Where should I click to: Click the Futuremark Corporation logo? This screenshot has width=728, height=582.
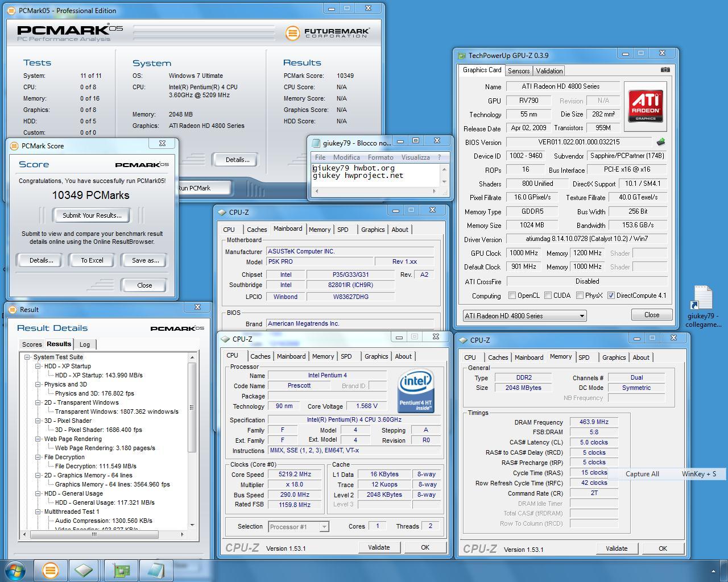328,33
